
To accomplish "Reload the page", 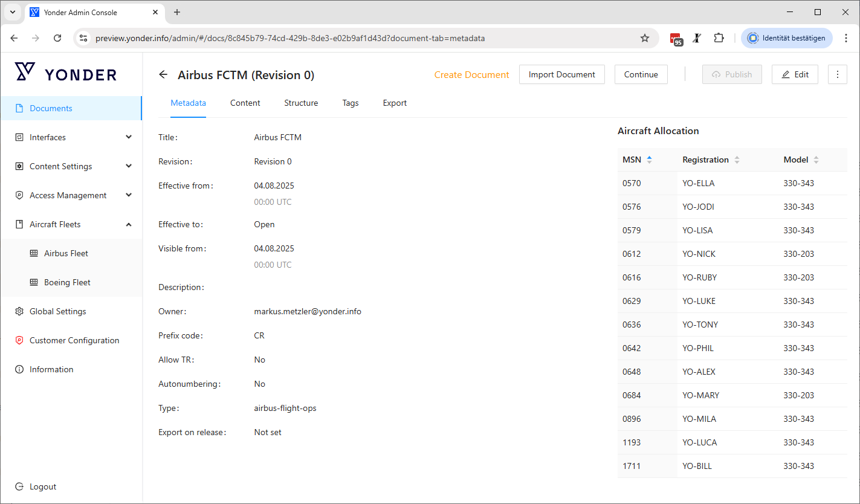I will pos(57,38).
